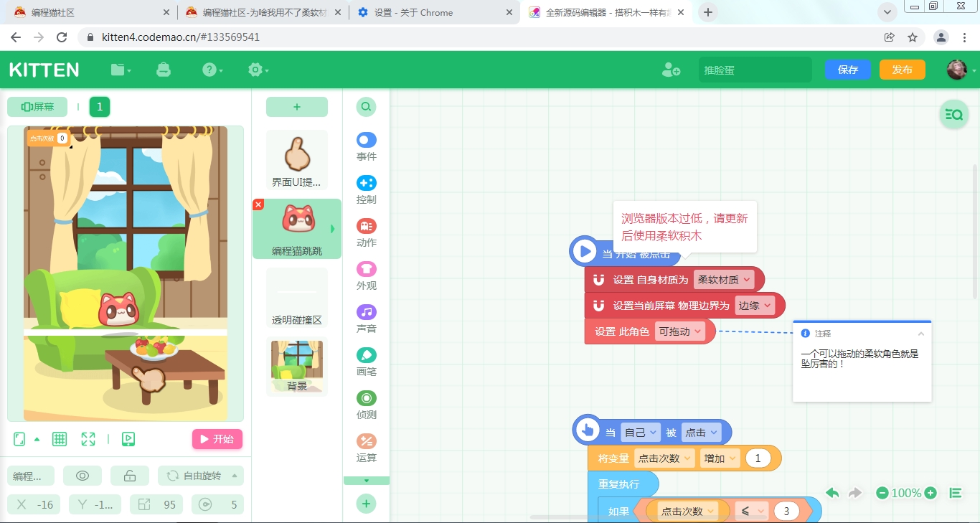980x523 pixels.
Task: Edit the project name field 推脸蛋
Action: coord(755,70)
